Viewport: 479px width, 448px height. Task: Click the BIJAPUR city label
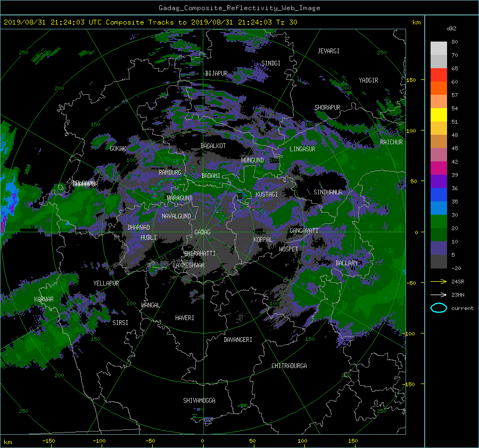click(216, 74)
